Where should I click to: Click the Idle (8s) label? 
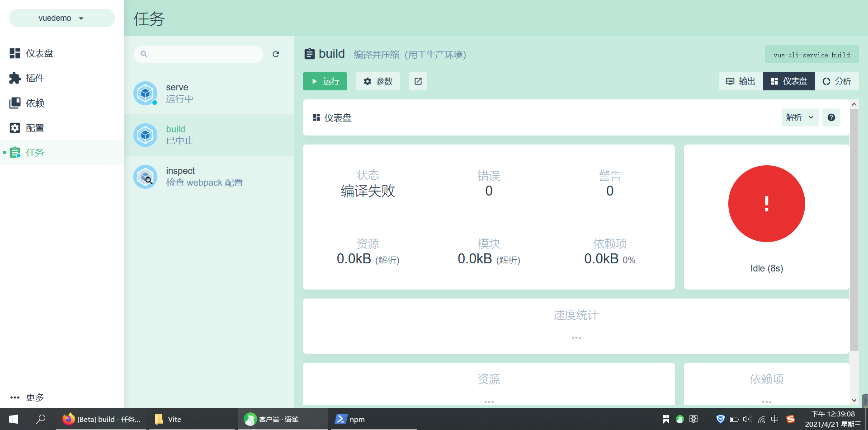pyautogui.click(x=767, y=268)
